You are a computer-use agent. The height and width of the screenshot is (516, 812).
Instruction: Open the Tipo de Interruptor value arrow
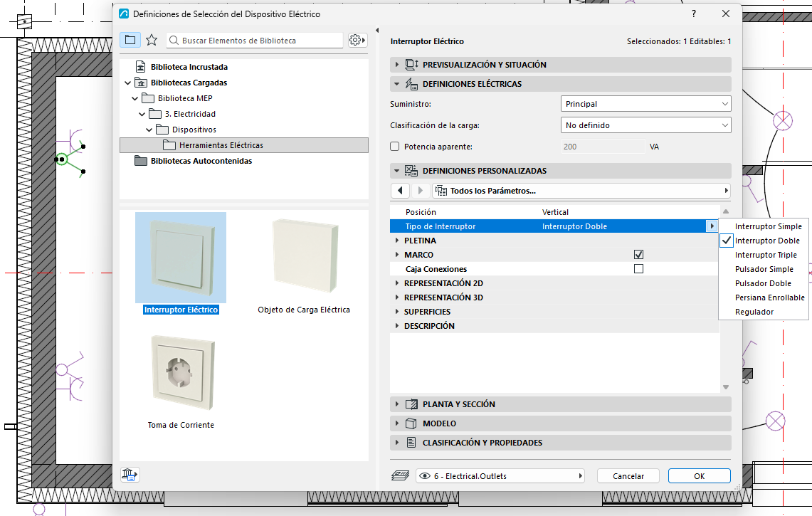coord(712,226)
